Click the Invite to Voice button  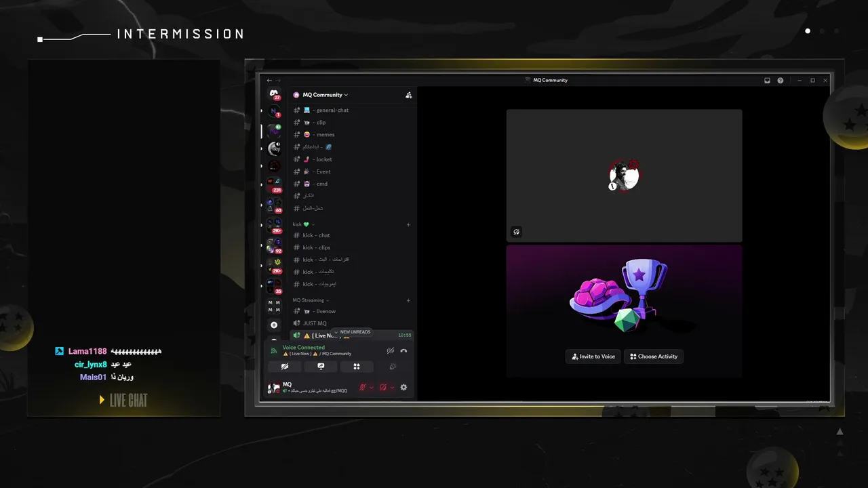pyautogui.click(x=593, y=357)
